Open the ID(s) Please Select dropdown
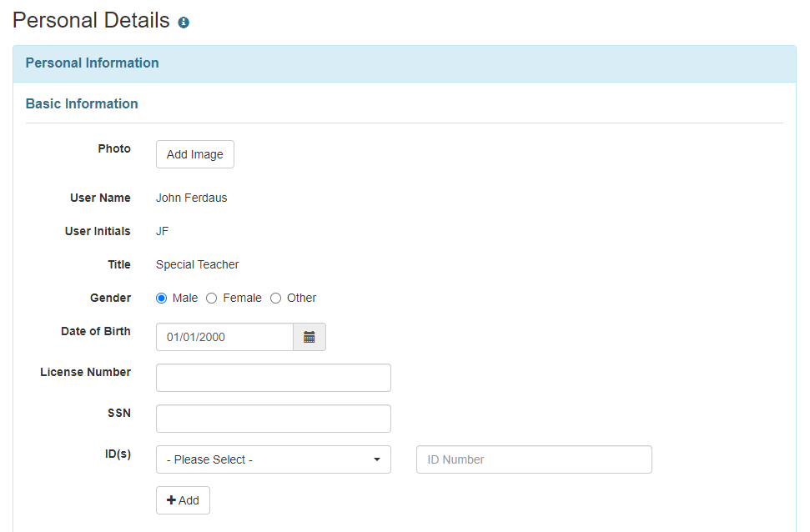This screenshot has width=810, height=532. (274, 459)
